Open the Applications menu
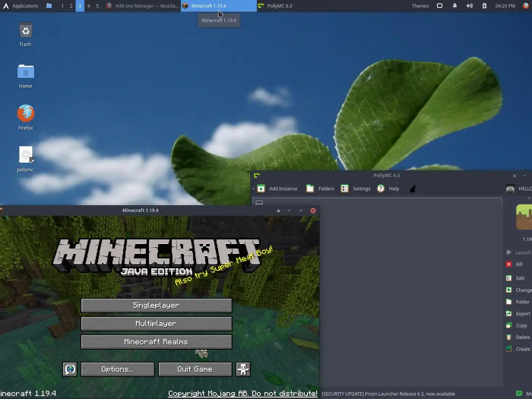 [21, 6]
